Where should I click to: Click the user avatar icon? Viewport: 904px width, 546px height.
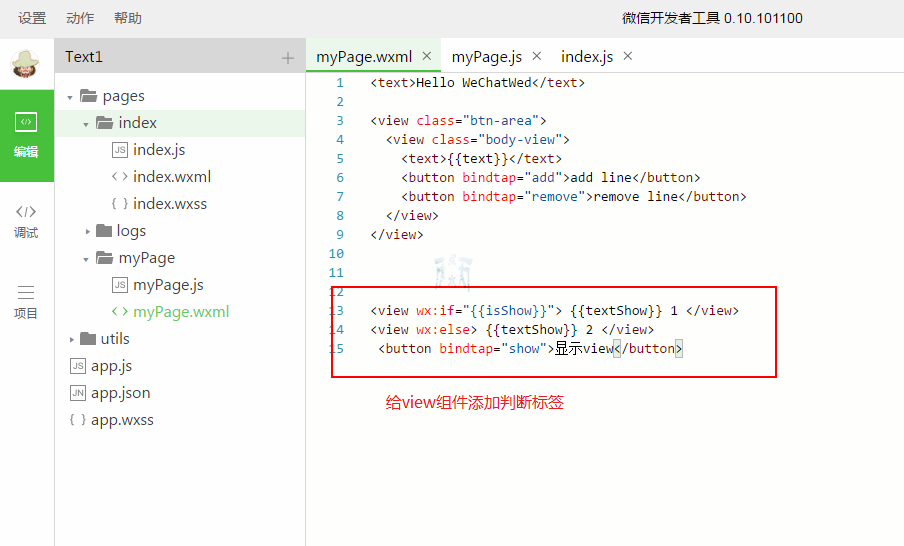click(26, 63)
